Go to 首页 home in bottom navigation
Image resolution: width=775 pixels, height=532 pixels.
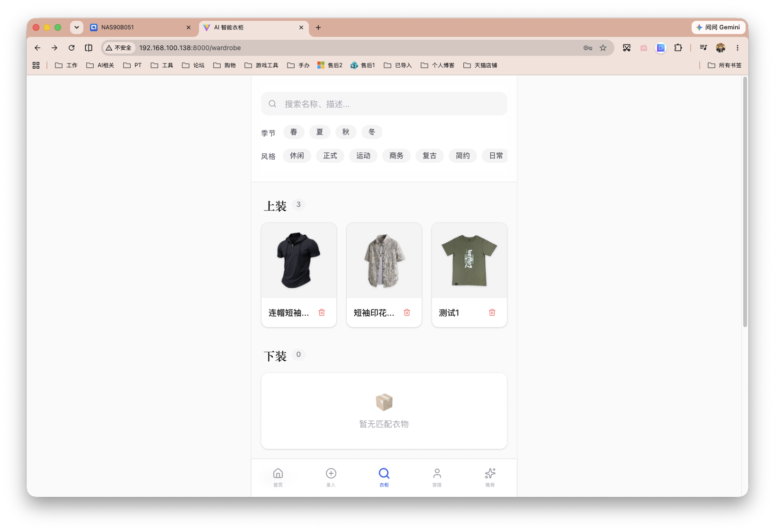click(278, 477)
